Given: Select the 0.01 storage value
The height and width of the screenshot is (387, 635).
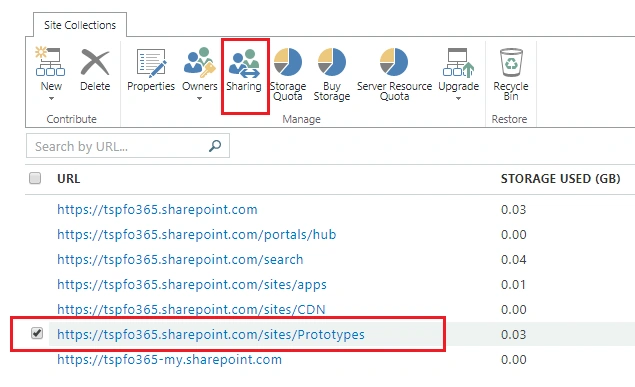Looking at the screenshot, I should click(x=514, y=285).
